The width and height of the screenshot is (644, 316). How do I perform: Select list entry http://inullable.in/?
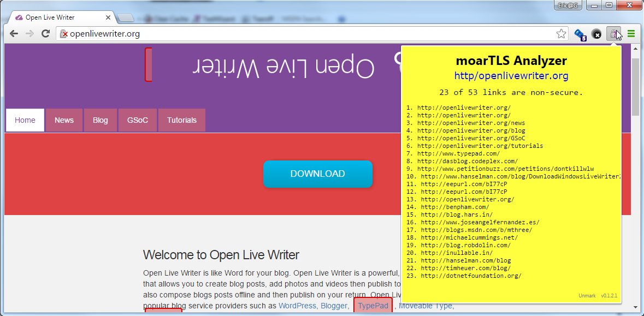click(x=457, y=253)
